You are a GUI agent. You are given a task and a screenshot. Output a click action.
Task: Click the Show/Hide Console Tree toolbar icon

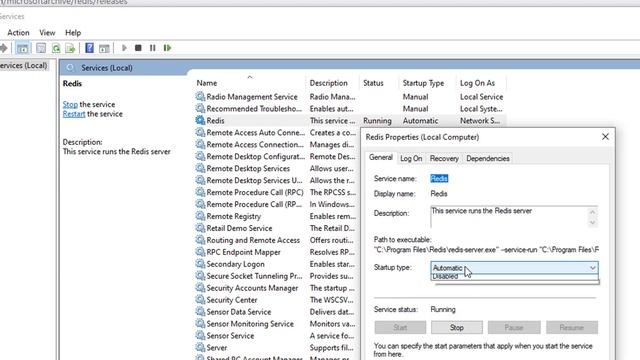22,48
